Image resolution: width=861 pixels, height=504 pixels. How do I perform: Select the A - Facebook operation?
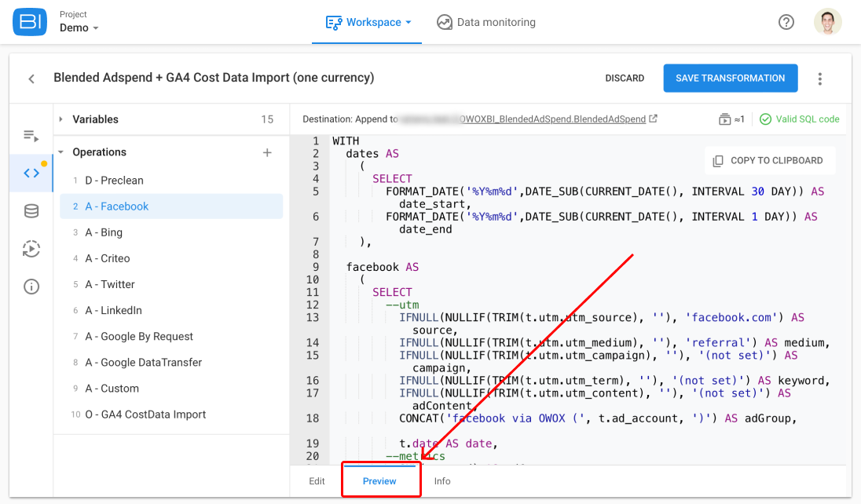tap(171, 206)
